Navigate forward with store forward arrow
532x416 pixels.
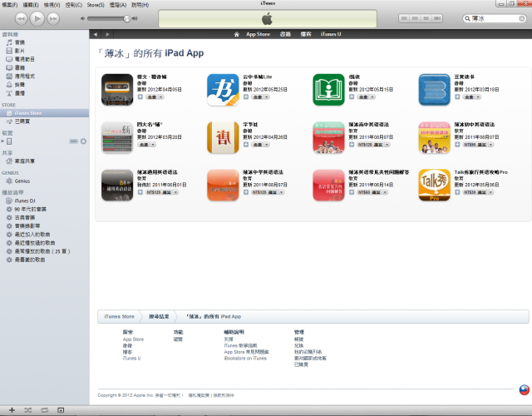pos(107,34)
